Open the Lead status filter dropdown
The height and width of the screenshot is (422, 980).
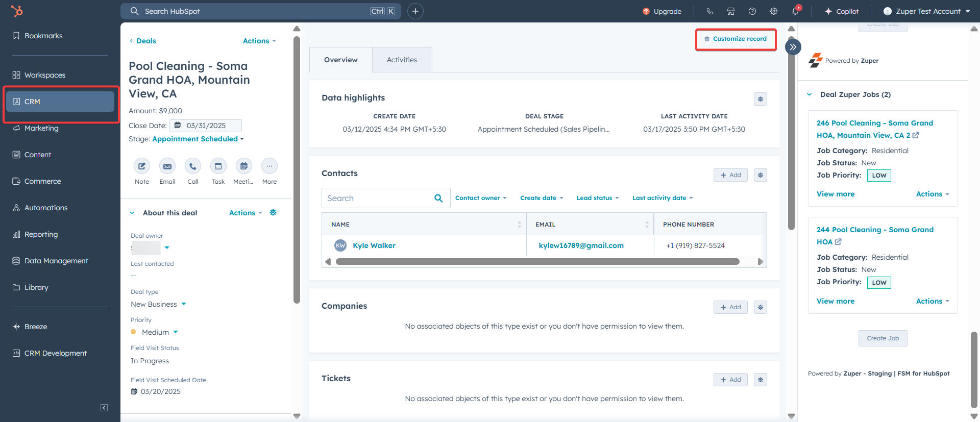click(597, 198)
